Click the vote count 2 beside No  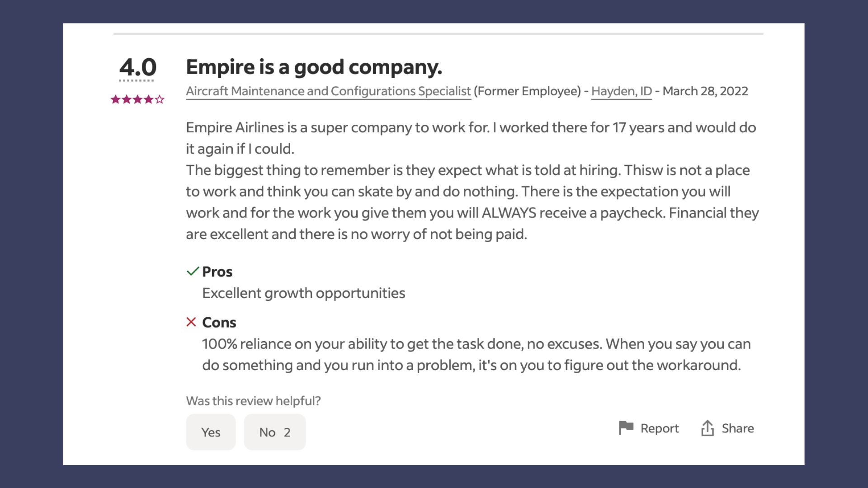pos(287,432)
